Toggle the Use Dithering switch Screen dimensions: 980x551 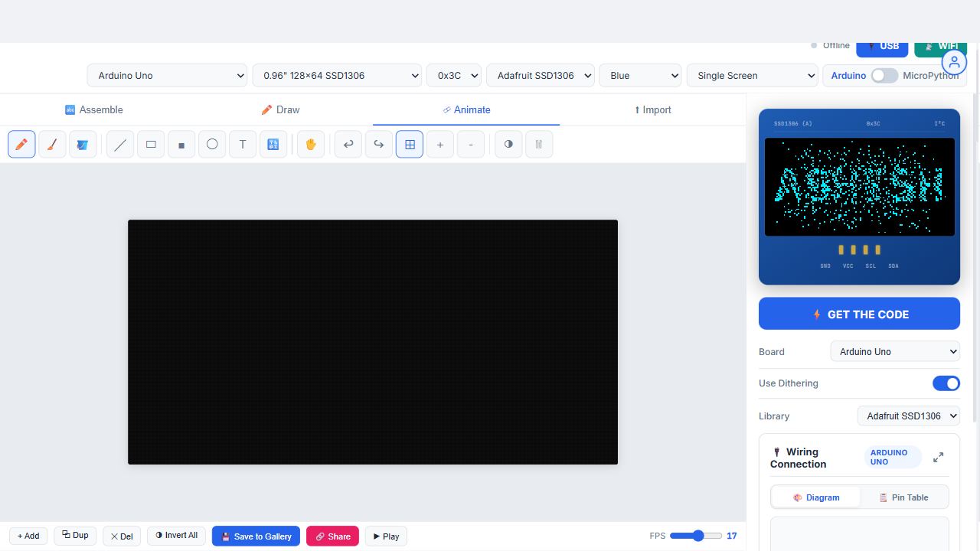click(946, 383)
